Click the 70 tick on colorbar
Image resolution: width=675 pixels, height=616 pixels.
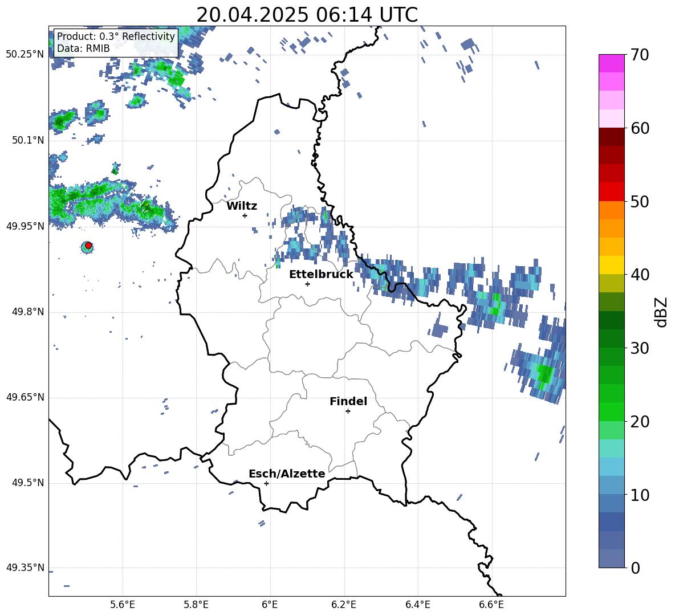pyautogui.click(x=640, y=55)
